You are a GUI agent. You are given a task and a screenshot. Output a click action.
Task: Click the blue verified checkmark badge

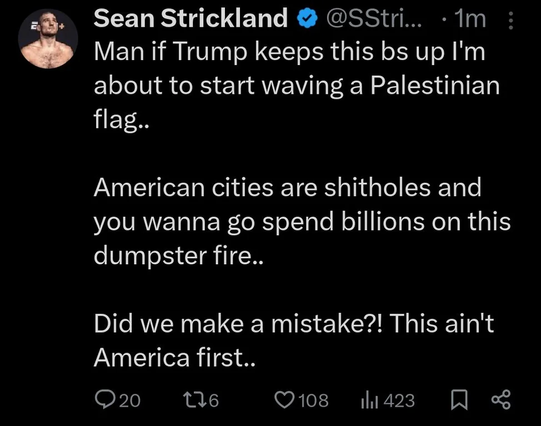[307, 19]
